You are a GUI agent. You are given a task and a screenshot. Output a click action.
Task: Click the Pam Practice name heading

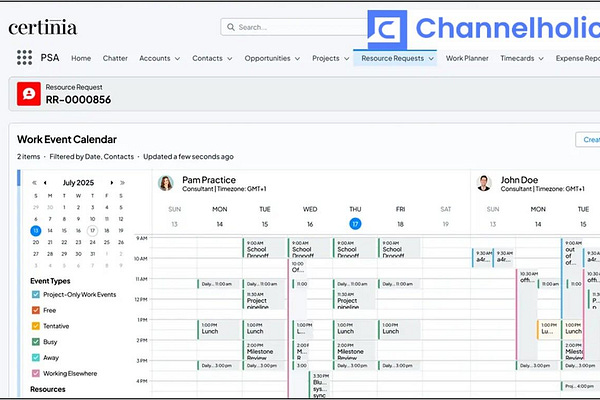click(209, 180)
